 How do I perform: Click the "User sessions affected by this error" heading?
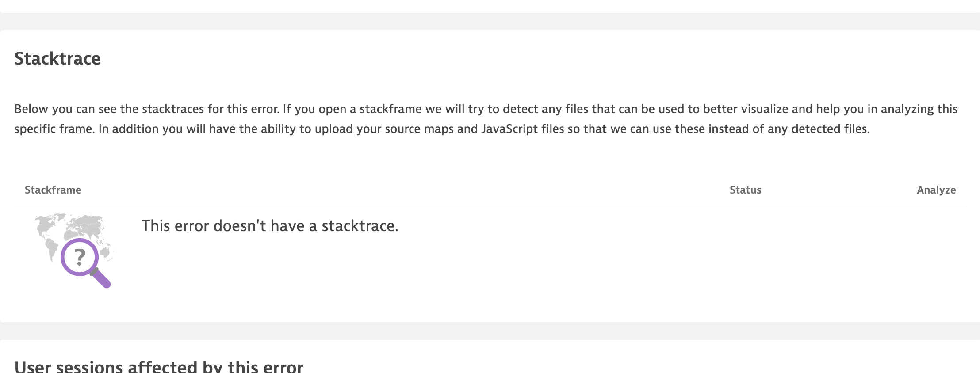click(x=159, y=367)
